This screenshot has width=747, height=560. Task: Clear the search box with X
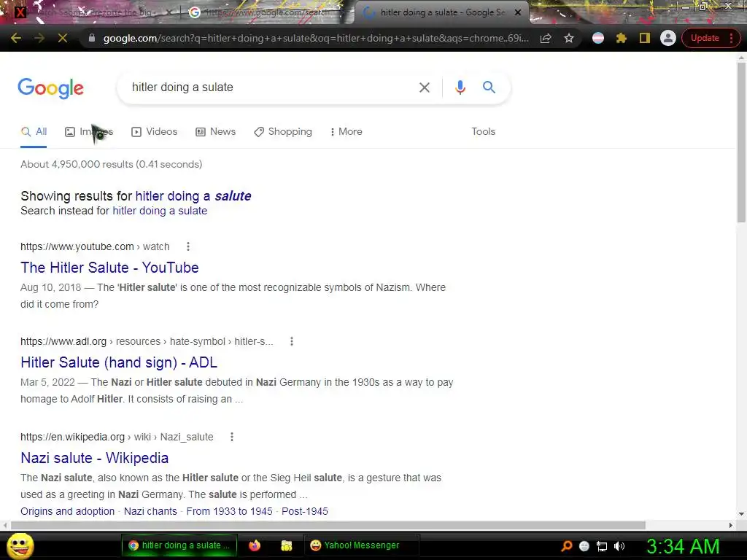424,87
